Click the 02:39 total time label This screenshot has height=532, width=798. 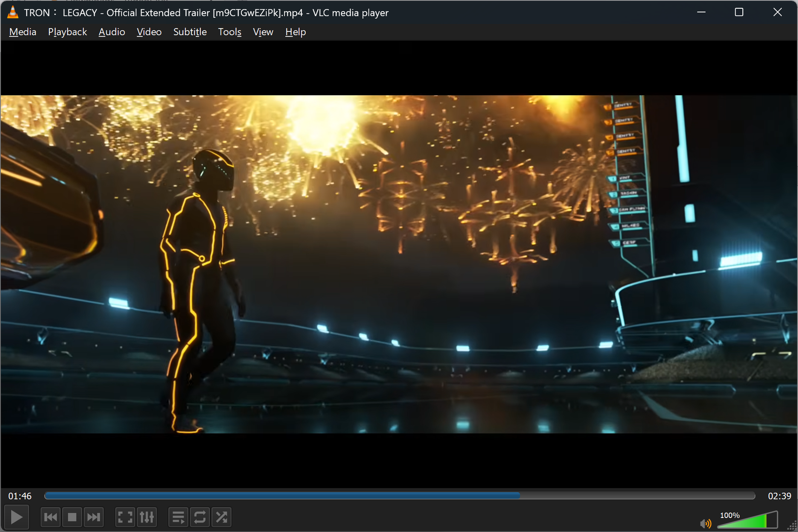(779, 496)
